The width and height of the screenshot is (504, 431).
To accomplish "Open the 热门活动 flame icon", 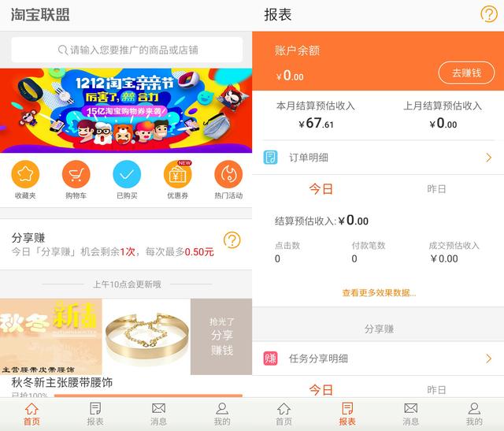I will coord(228,174).
